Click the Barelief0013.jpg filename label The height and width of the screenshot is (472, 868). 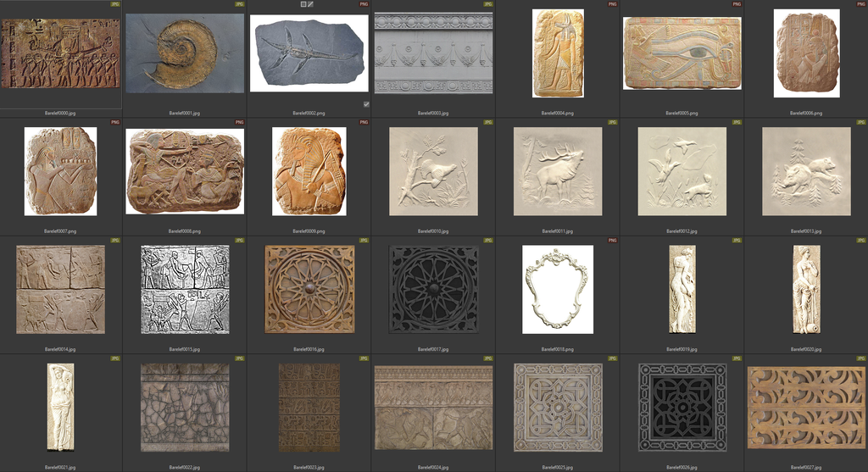click(x=806, y=231)
